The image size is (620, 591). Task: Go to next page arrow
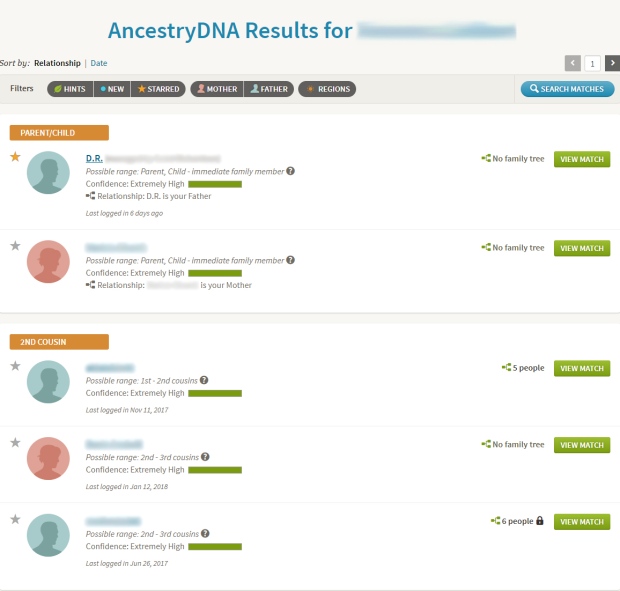[612, 63]
